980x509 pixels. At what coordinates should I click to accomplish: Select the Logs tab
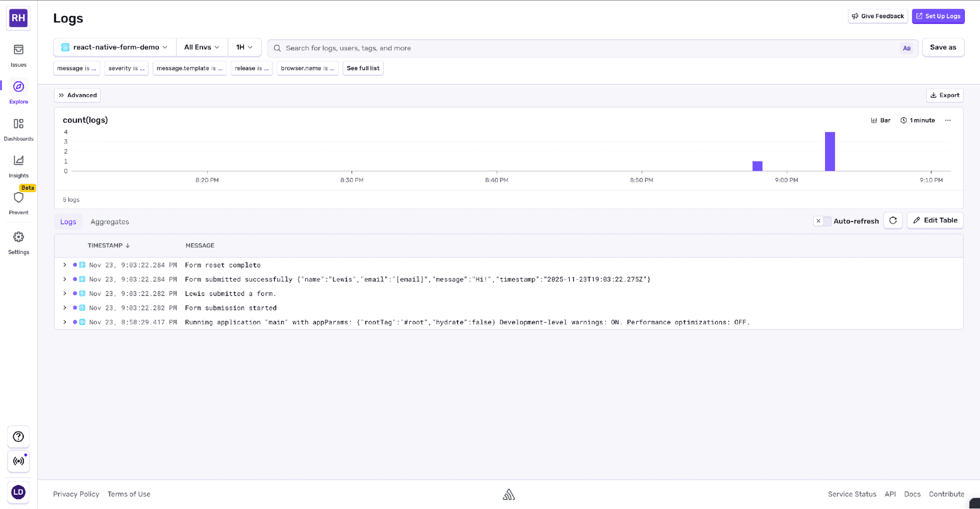tap(68, 222)
